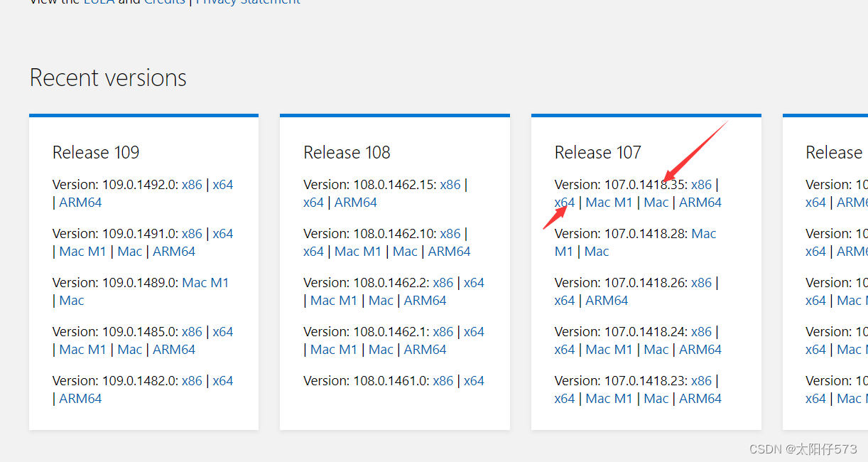Download x86 driver for version 109.0.1492.0

tap(192, 185)
